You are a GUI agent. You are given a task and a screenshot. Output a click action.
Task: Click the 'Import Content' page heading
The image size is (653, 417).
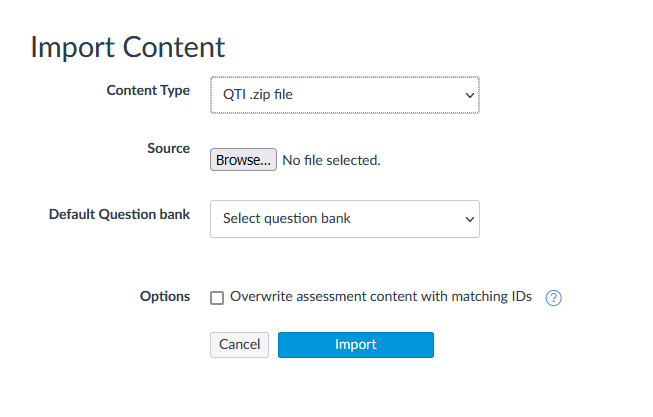pyautogui.click(x=128, y=47)
